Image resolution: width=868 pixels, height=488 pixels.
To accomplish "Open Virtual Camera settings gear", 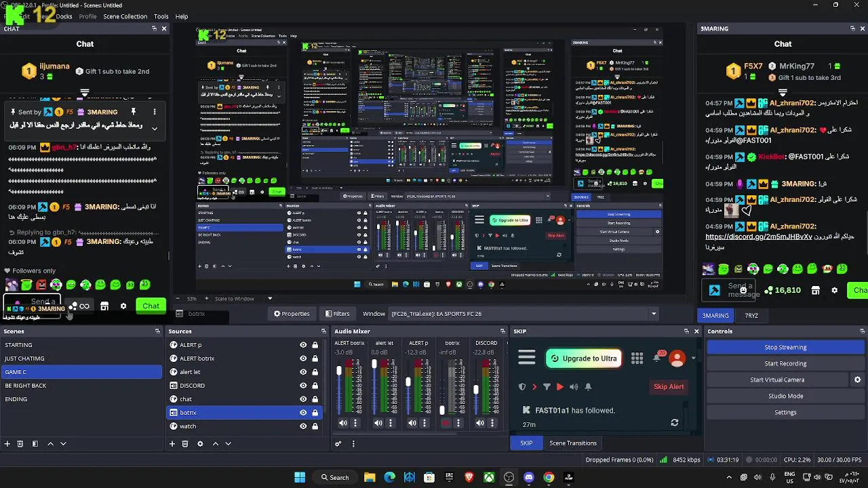I will (857, 380).
